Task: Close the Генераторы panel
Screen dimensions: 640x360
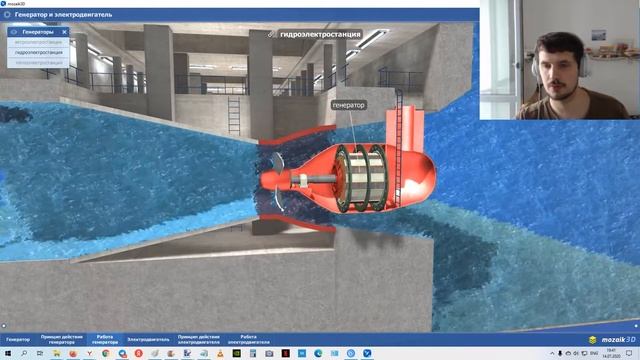Action: click(x=64, y=32)
